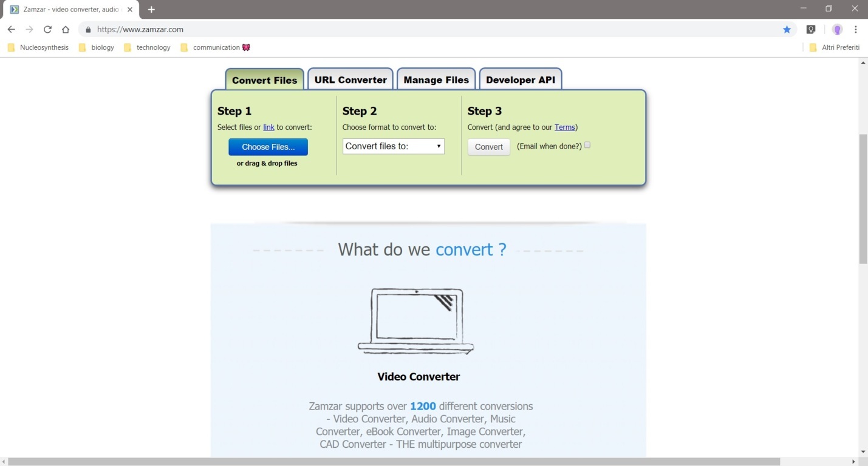Follow the link hyperlink in Step 1

[268, 127]
